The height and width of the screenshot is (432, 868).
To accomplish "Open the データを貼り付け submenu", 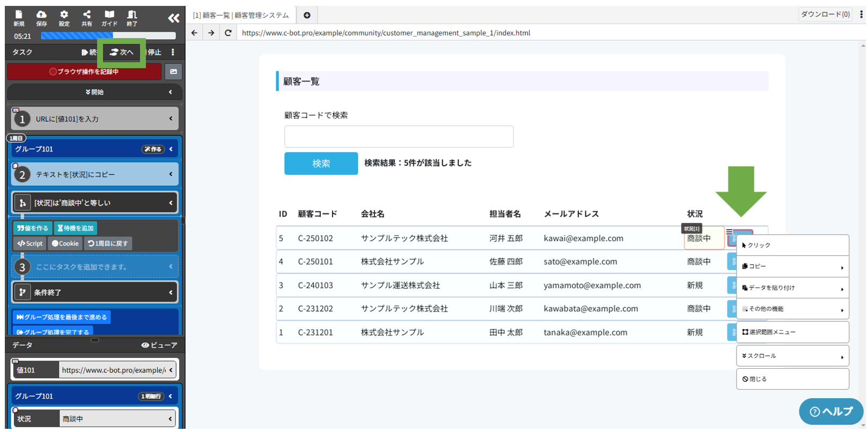I will (792, 288).
